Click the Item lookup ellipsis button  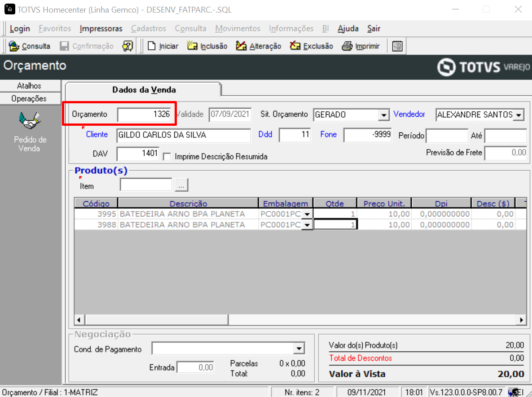point(181,185)
